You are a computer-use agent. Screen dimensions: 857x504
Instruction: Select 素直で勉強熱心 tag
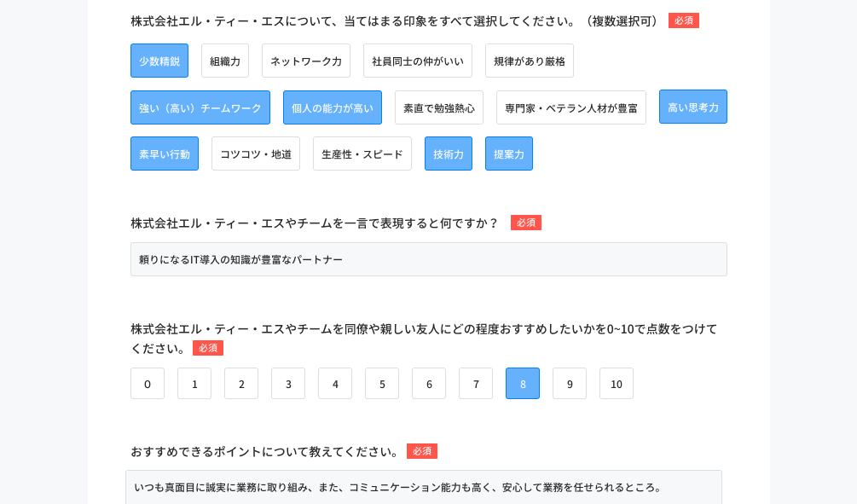tap(439, 107)
